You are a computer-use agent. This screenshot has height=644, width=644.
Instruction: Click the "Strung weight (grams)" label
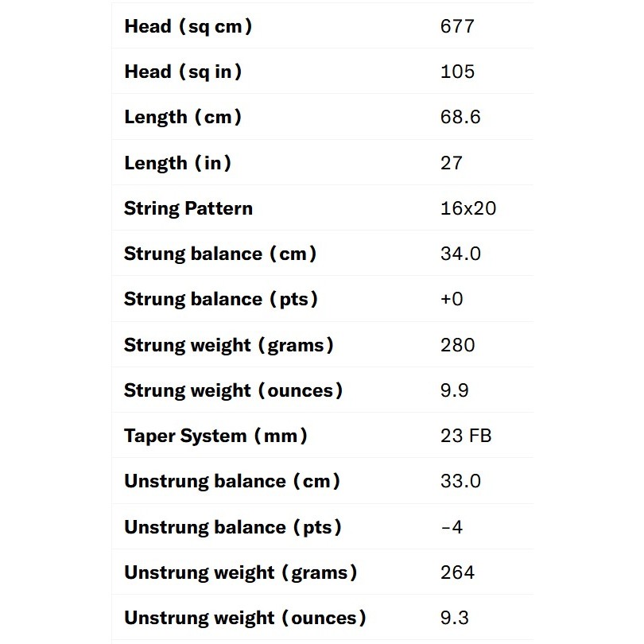point(229,345)
